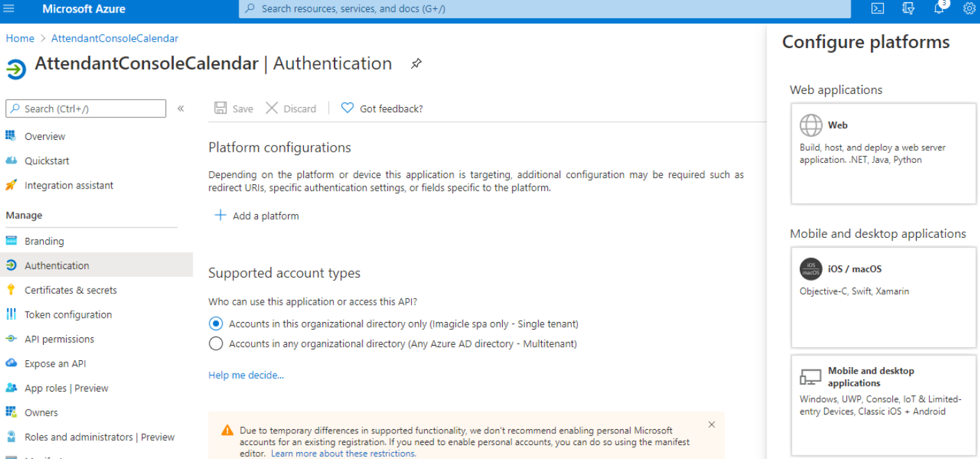Open the Cloud Shell icon in header
This screenshot has width=980, height=459.
(878, 8)
